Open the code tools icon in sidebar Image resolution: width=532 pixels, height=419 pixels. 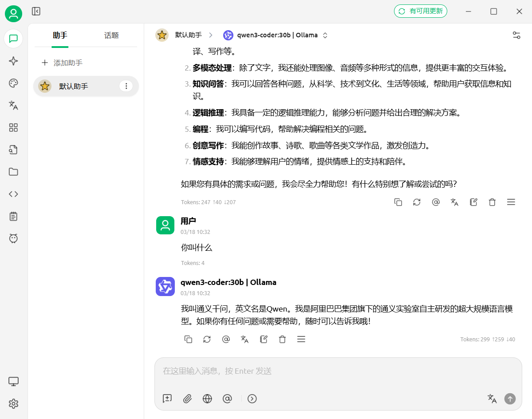13,194
